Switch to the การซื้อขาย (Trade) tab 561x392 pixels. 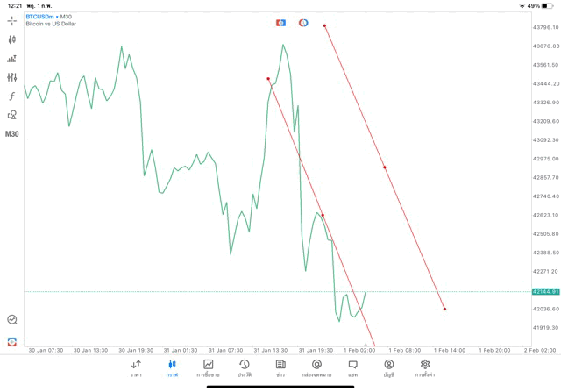coord(208,368)
